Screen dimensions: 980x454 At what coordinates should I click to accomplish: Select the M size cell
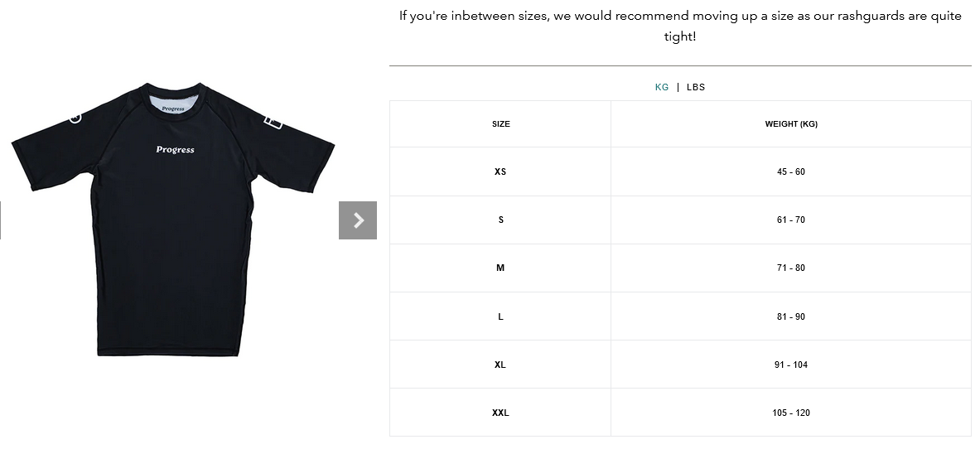[500, 268]
